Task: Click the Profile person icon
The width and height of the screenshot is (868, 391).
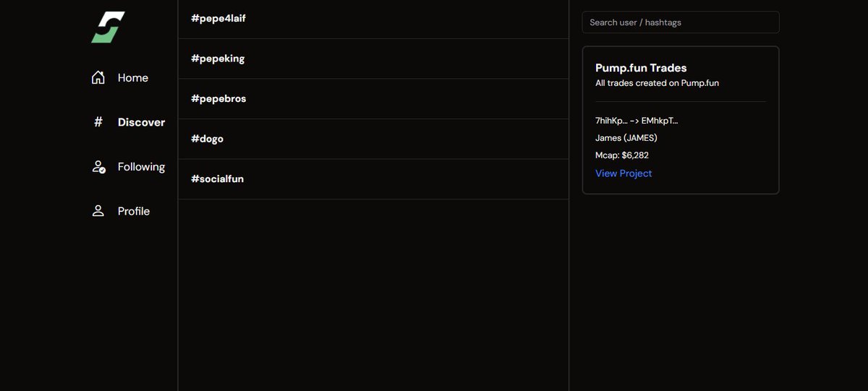Action: (98, 211)
